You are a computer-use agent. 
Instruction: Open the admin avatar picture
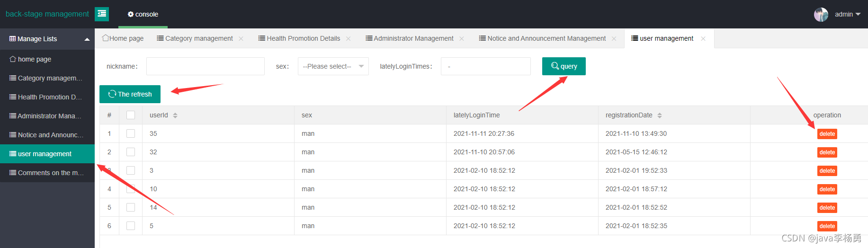pos(821,14)
